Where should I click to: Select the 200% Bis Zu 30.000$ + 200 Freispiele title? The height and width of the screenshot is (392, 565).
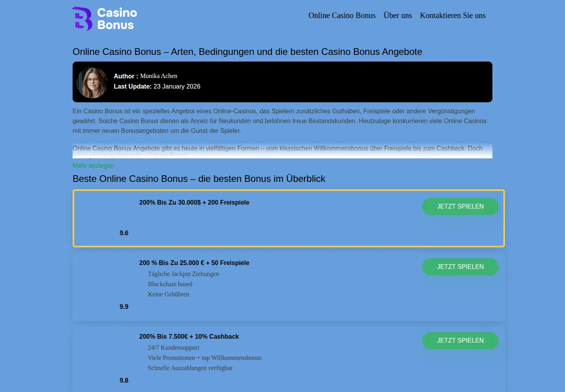point(194,202)
